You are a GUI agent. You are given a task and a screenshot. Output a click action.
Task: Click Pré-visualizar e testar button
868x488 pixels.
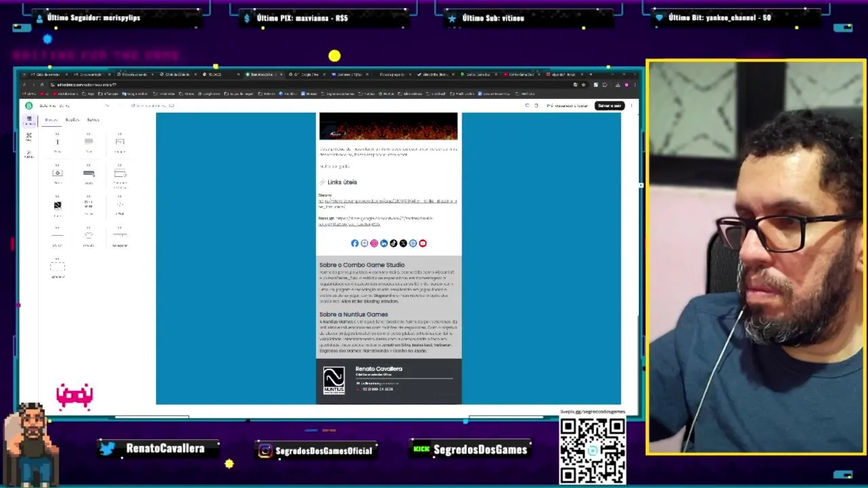(x=568, y=106)
